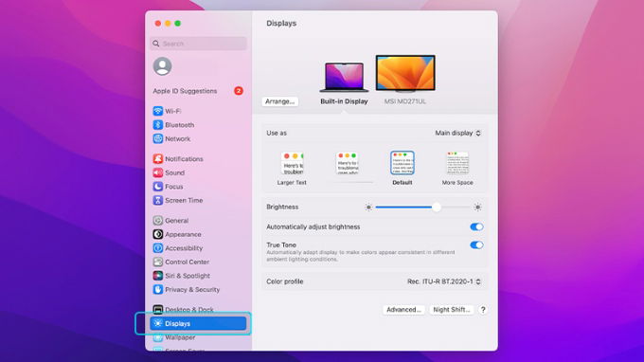Select the MSI MD271UL monitor thumbnail
The image size is (644, 362).
[x=405, y=73]
